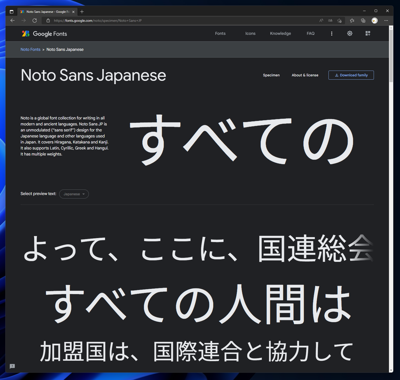The height and width of the screenshot is (380, 400).
Task: Click the immersive reader icon in address bar
Action: [330, 21]
